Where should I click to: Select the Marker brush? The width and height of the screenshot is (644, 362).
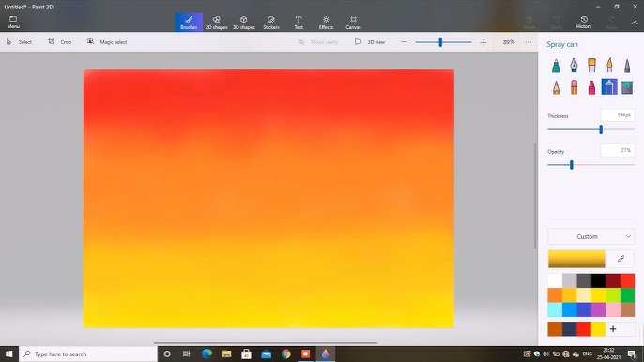click(556, 66)
